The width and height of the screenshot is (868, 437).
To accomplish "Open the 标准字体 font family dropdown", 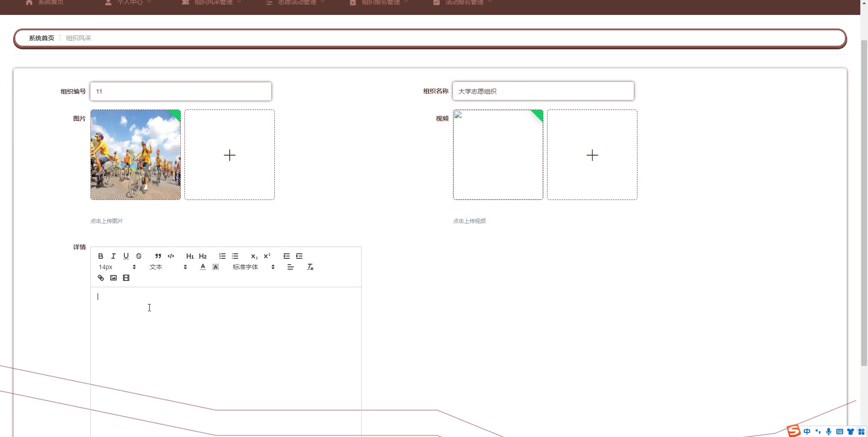I will pyautogui.click(x=254, y=267).
